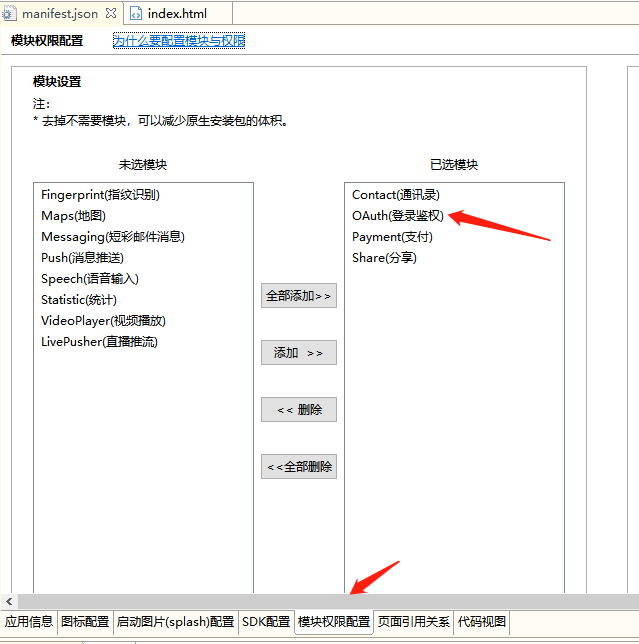
Task: Open the SDK配置 bottom tab
Action: tap(266, 622)
